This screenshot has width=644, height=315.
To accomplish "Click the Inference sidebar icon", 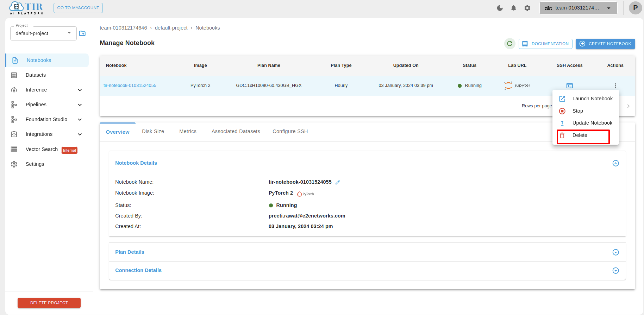I will [x=14, y=90].
